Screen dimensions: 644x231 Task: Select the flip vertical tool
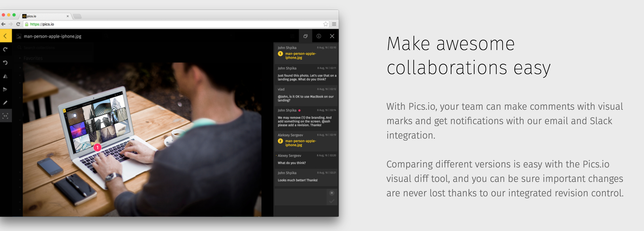click(x=5, y=89)
